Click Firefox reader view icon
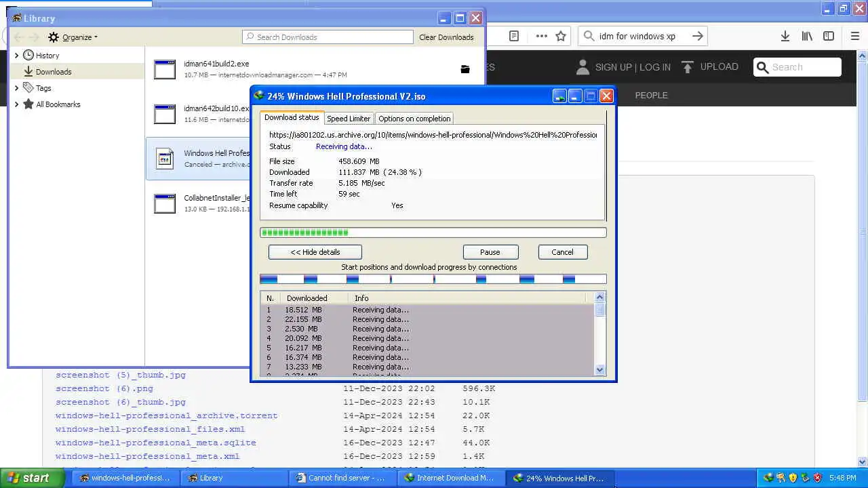This screenshot has height=488, width=868. (514, 36)
